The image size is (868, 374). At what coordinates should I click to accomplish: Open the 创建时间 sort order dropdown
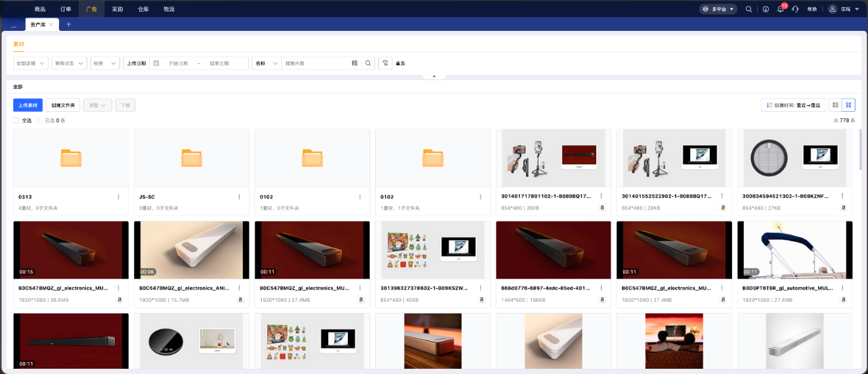click(793, 105)
